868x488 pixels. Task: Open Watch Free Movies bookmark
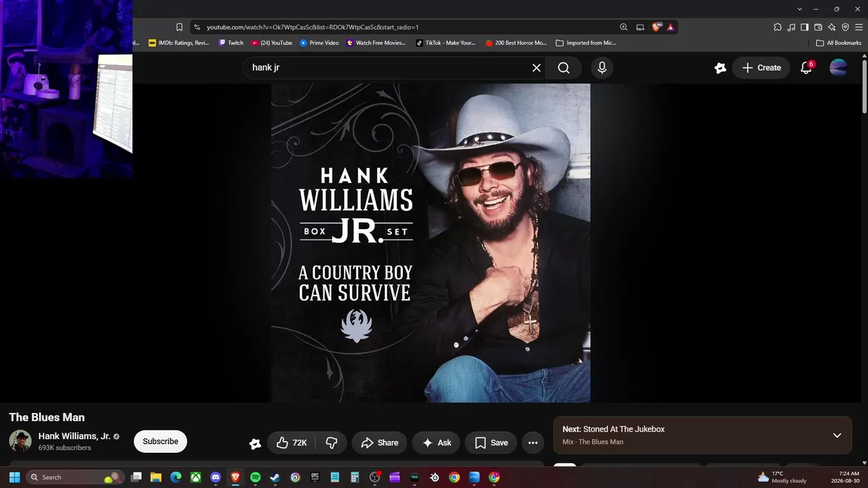(376, 43)
